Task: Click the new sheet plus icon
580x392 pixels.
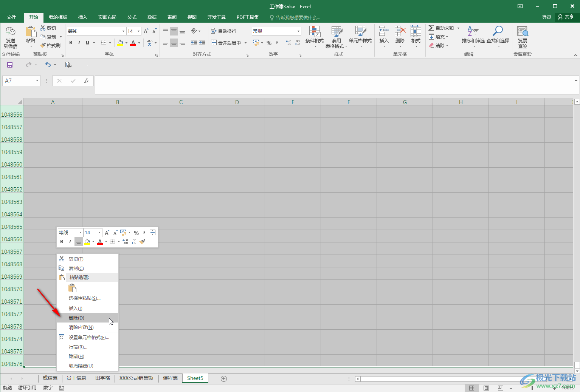Action: (224, 379)
